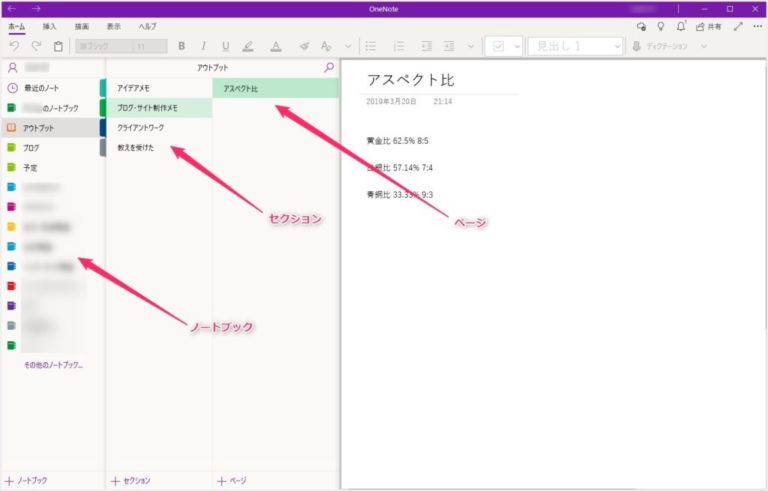Click the page title アスペクト比
Viewport: 768px width, 491px height.
[410, 80]
